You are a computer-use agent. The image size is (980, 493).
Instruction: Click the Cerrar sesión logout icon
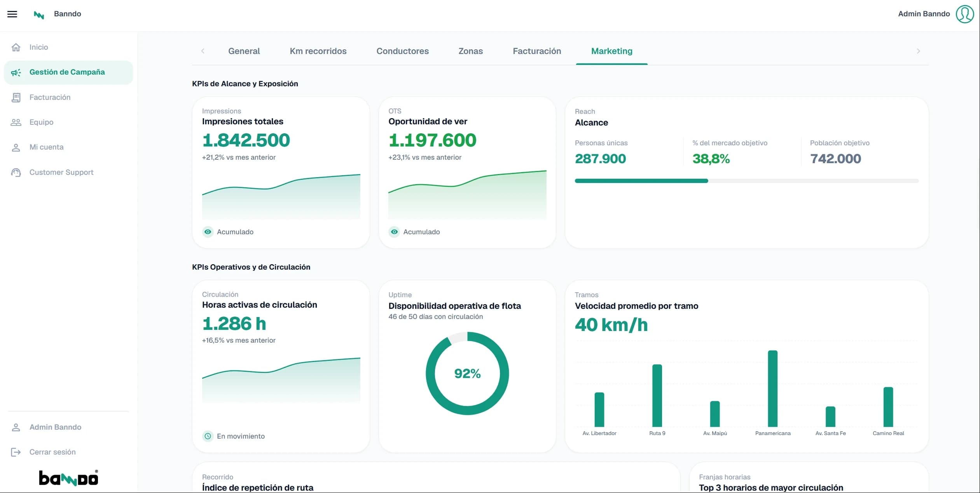pyautogui.click(x=16, y=452)
